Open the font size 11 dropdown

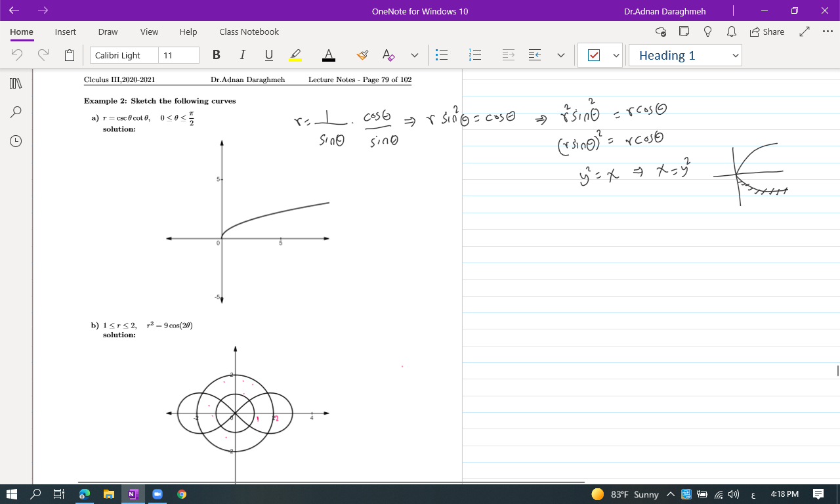pos(178,55)
